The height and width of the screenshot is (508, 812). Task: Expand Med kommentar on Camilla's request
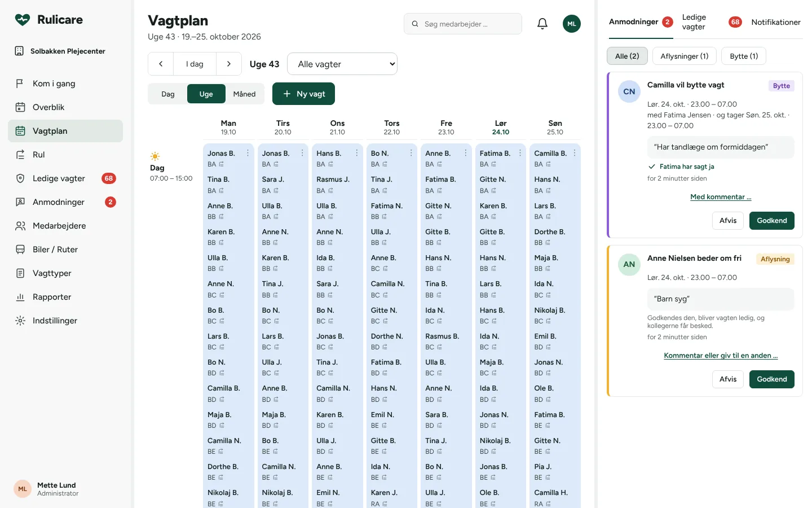[x=721, y=197]
